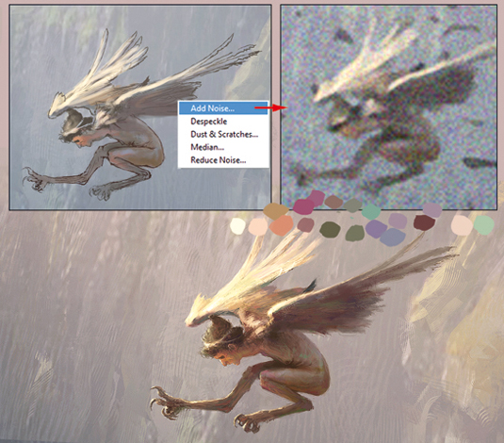Select the pale pink swatch next to cream
This screenshot has width=504, height=443.
258,226
